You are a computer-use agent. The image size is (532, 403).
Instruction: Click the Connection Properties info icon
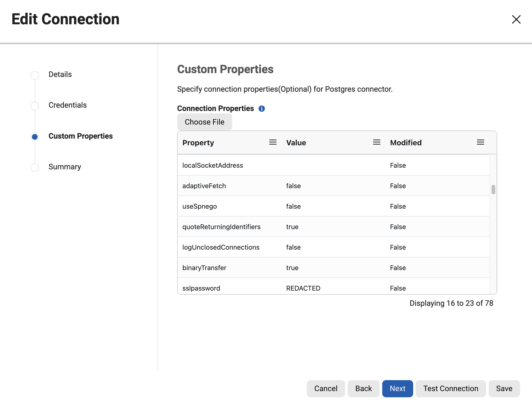(261, 109)
